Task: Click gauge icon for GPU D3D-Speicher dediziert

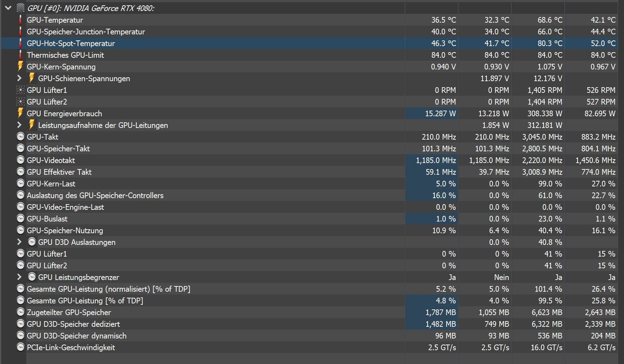Action: tap(21, 324)
